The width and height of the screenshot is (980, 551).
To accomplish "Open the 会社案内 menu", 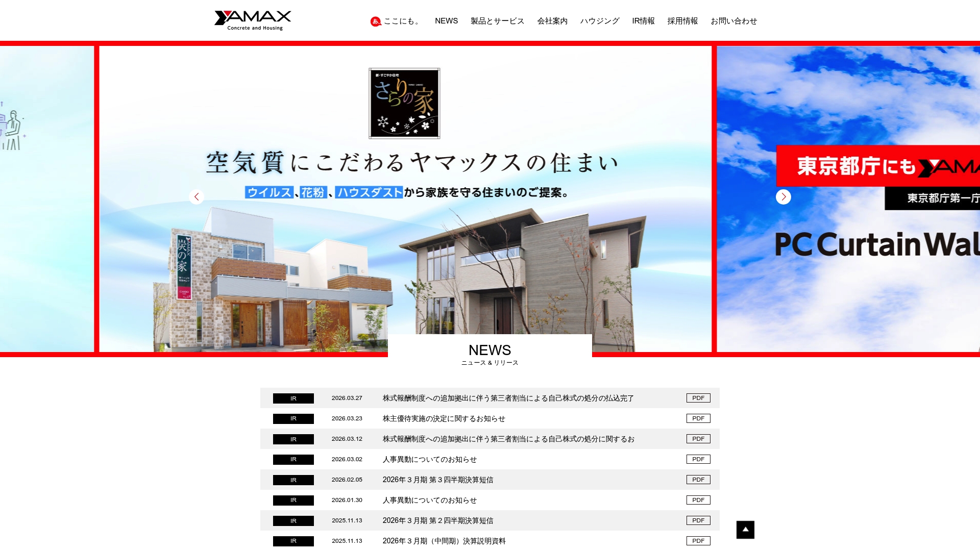I will [x=552, y=21].
